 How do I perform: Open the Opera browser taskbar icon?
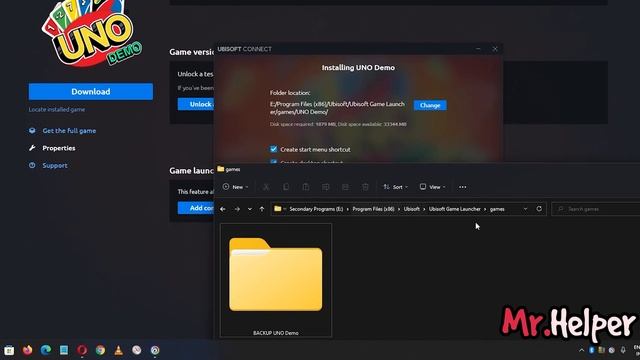point(82,350)
